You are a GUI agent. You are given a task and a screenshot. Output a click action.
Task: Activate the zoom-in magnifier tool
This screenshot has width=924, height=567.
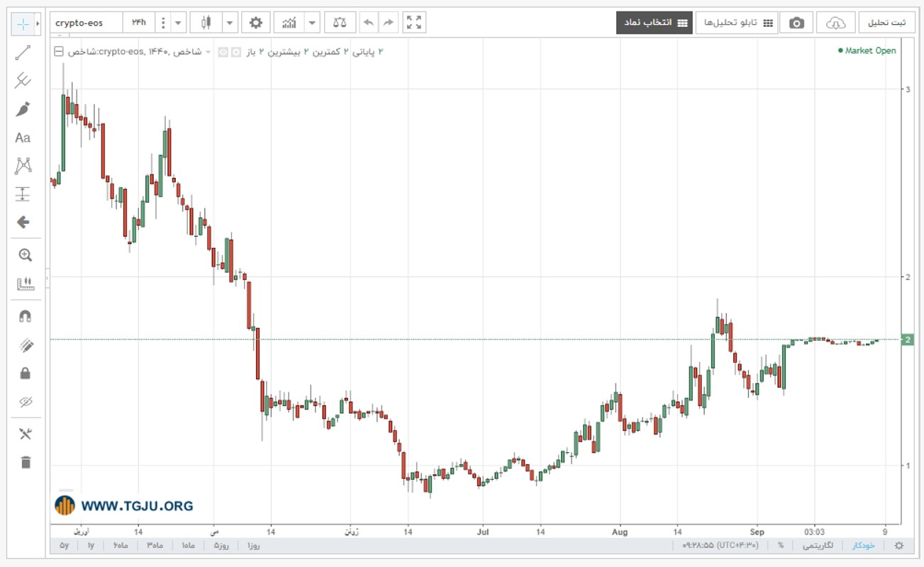point(26,255)
